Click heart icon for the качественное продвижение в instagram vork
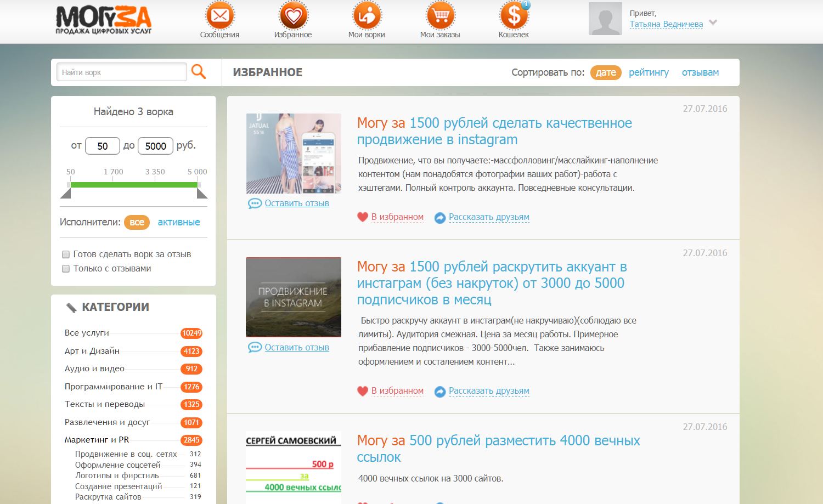823x504 pixels. 362,217
